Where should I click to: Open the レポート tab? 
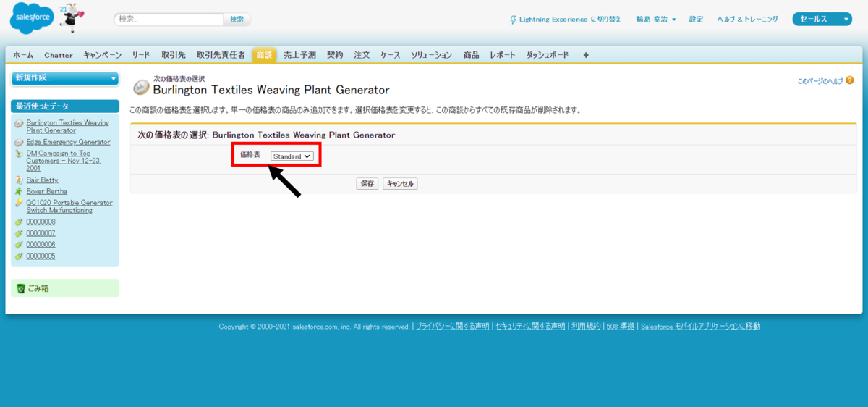[x=503, y=55]
